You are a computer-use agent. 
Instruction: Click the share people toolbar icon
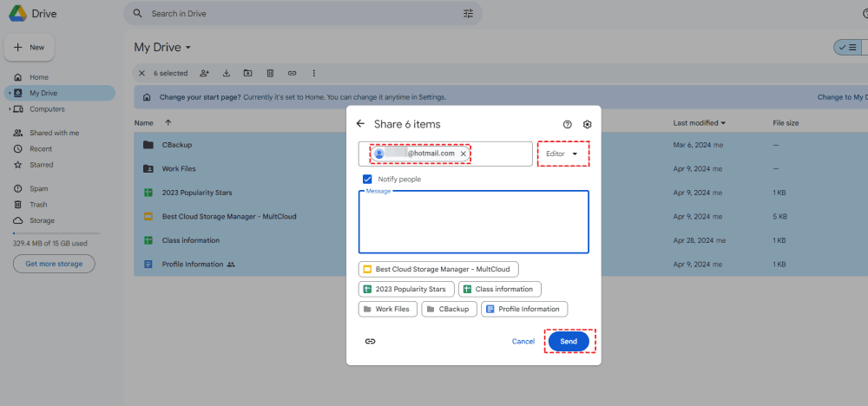205,73
